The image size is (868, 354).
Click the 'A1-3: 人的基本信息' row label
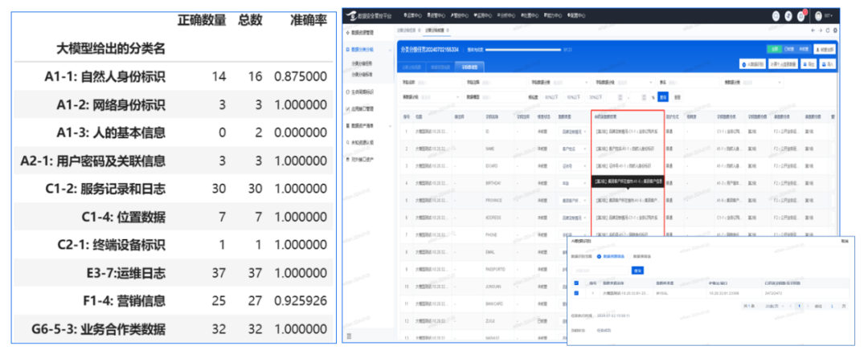pyautogui.click(x=111, y=132)
